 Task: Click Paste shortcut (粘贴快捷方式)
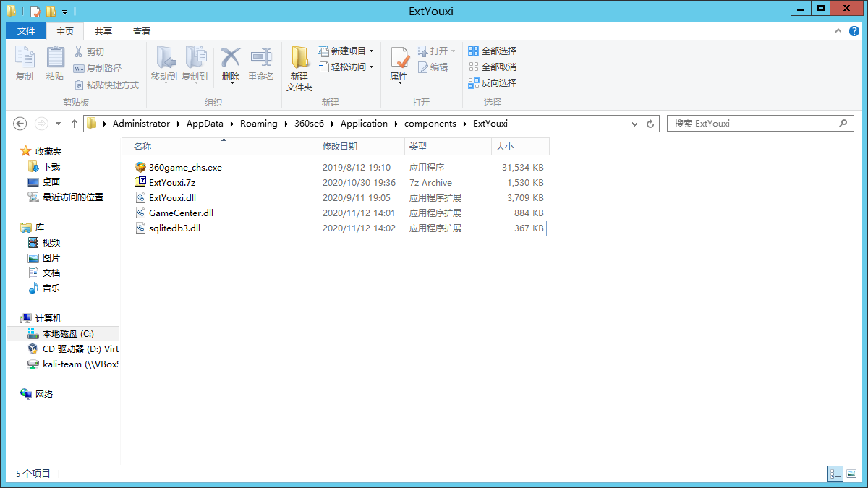tap(106, 85)
